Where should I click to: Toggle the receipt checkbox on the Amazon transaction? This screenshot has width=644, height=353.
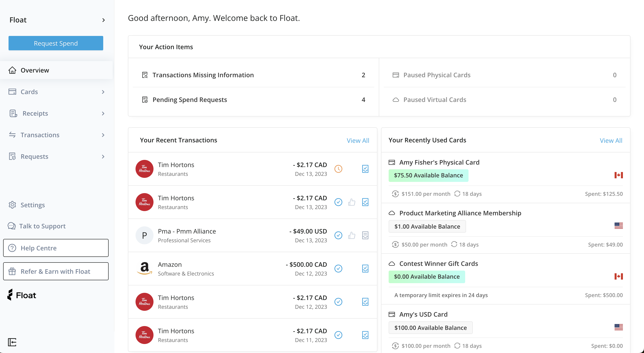(x=365, y=268)
